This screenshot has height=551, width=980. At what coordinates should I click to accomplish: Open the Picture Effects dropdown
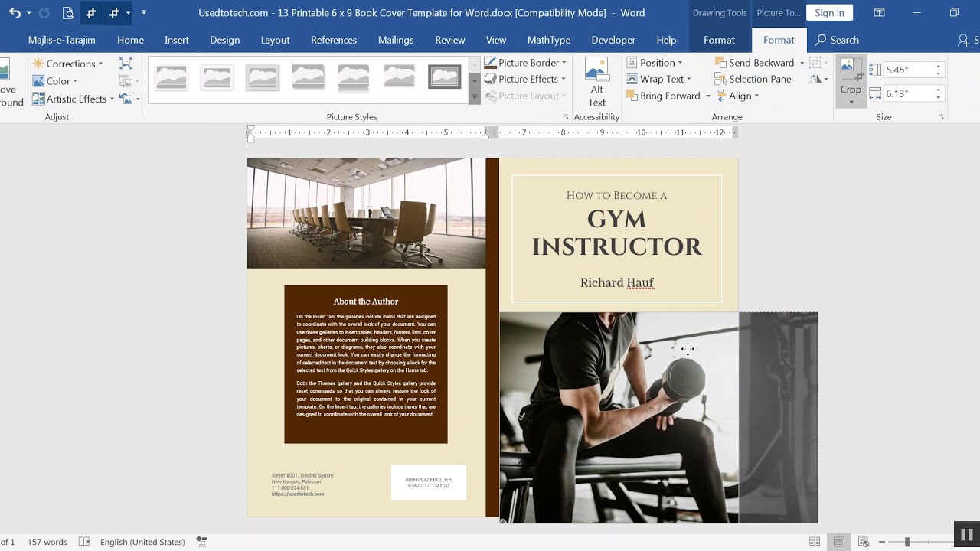[525, 79]
